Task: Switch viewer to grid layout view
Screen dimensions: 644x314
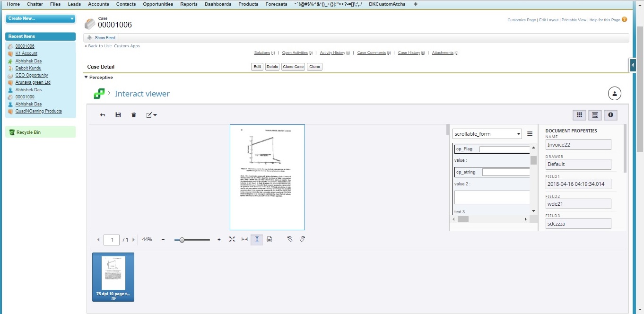Action: coord(580,115)
